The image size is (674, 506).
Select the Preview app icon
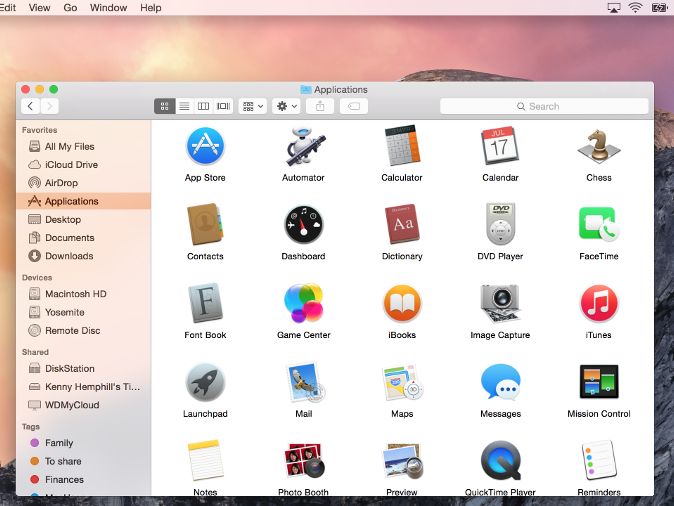point(403,461)
